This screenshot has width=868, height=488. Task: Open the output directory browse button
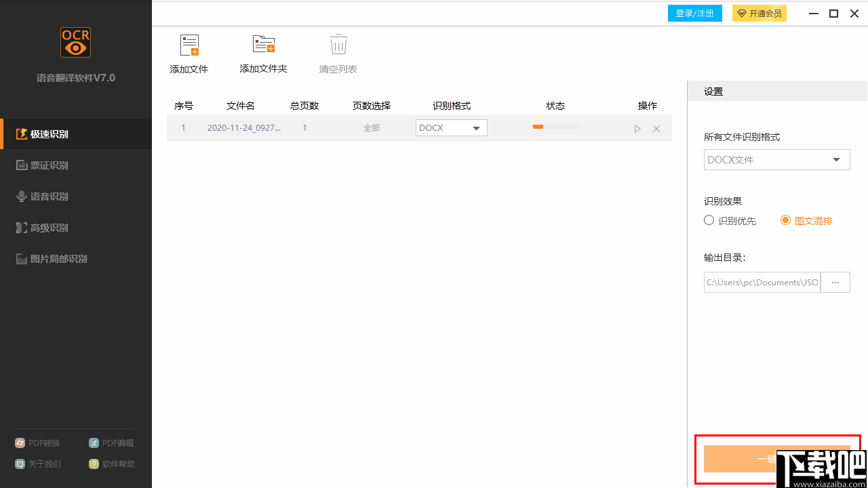point(835,282)
